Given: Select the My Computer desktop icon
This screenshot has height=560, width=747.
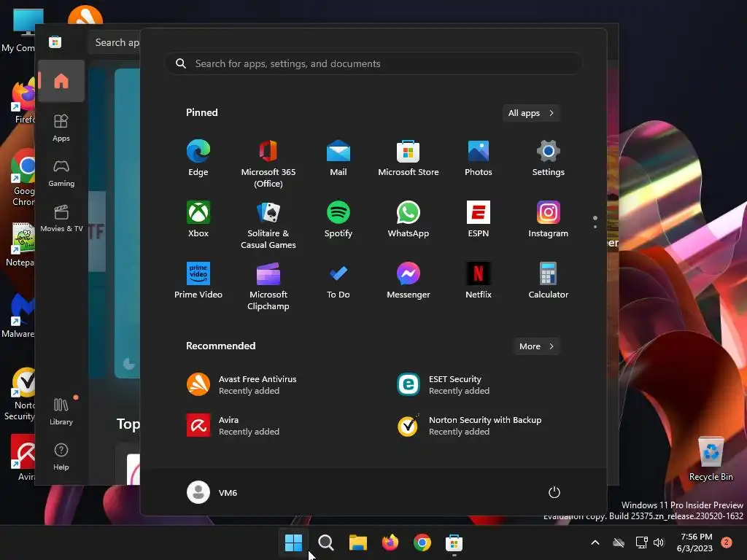Looking at the screenshot, I should coord(19,30).
